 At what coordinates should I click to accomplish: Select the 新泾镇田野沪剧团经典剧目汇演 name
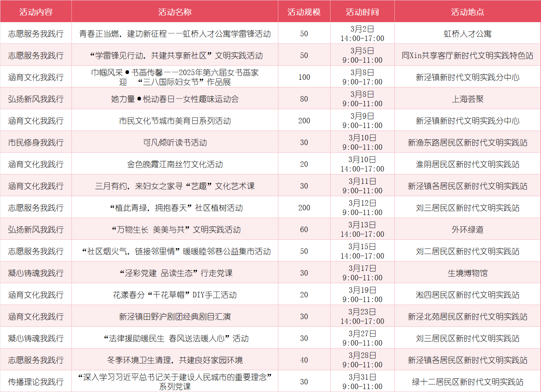tap(175, 316)
